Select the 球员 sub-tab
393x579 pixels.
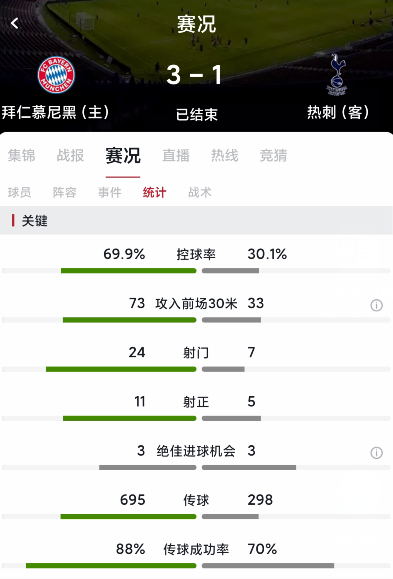coord(20,192)
